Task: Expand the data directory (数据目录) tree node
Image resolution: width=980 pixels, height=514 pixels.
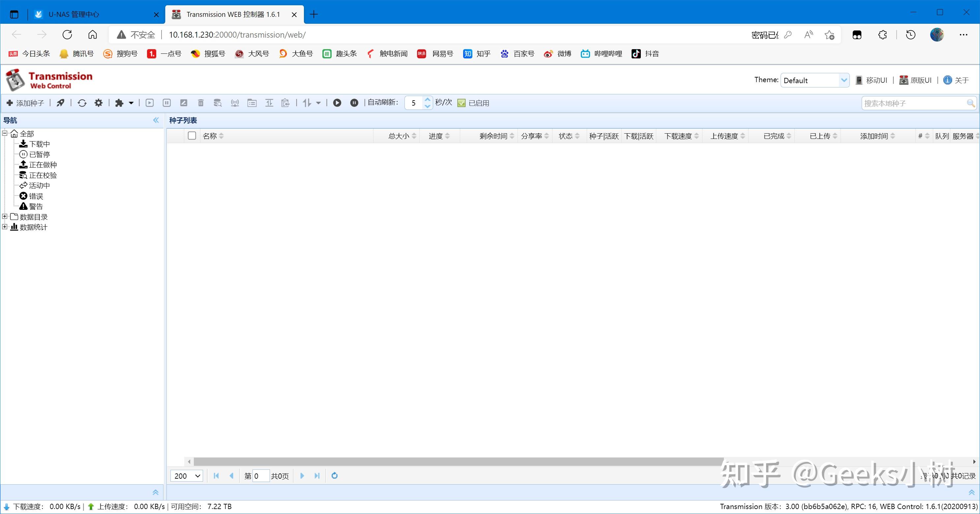Action: (x=5, y=217)
